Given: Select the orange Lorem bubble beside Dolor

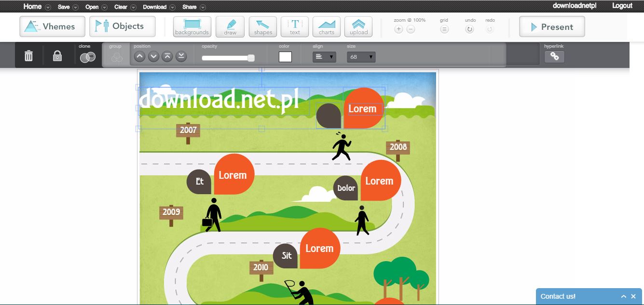Looking at the screenshot, I should [381, 180].
